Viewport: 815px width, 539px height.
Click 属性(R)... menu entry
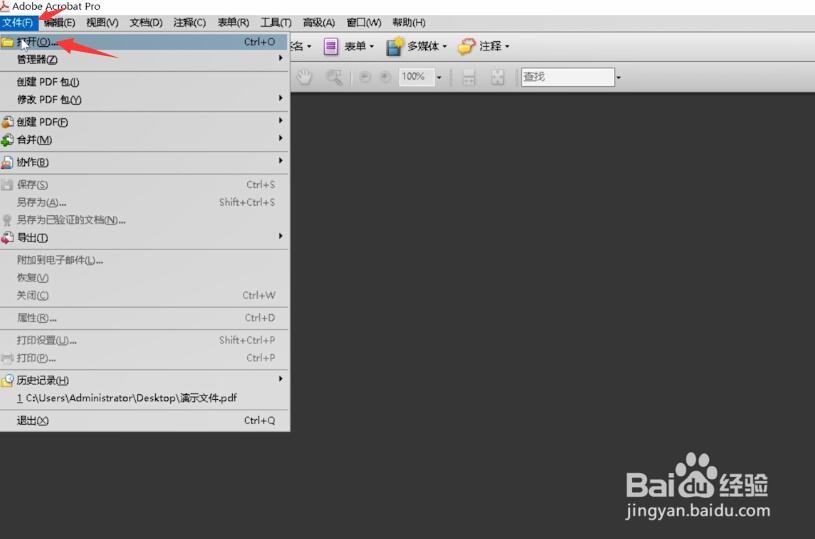pyautogui.click(x=144, y=318)
